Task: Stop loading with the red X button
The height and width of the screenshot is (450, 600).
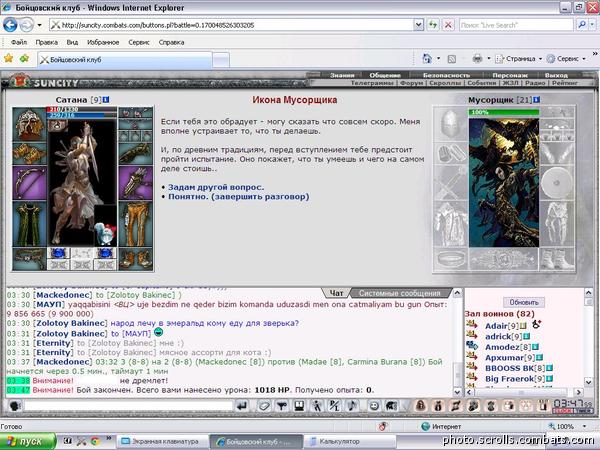Action: 448,25
